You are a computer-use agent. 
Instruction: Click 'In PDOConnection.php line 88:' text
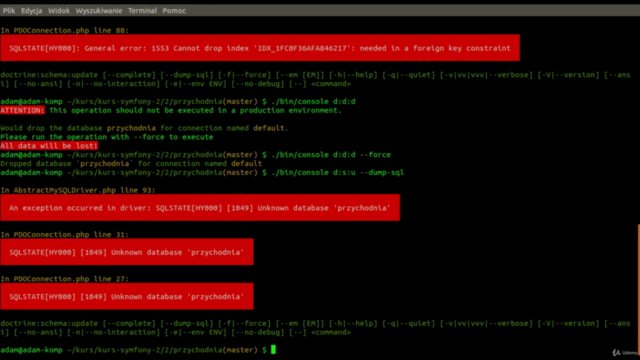64,31
